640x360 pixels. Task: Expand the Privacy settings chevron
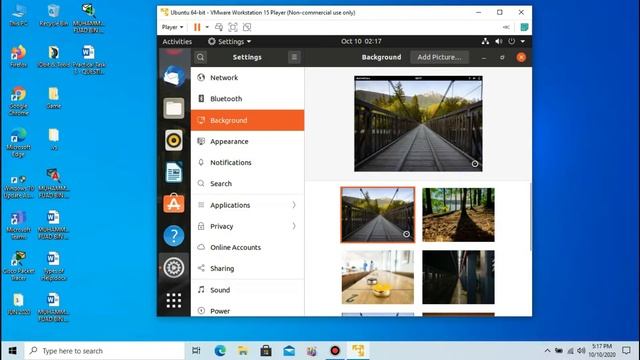[x=294, y=226]
